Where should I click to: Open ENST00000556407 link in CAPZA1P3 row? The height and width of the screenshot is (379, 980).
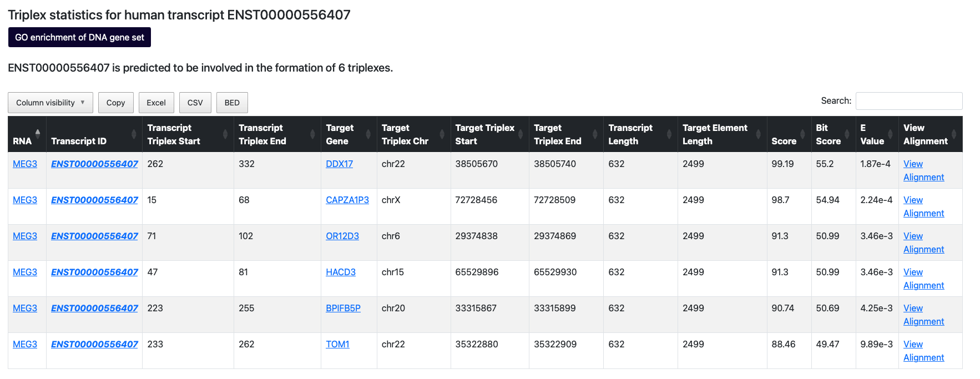point(94,200)
